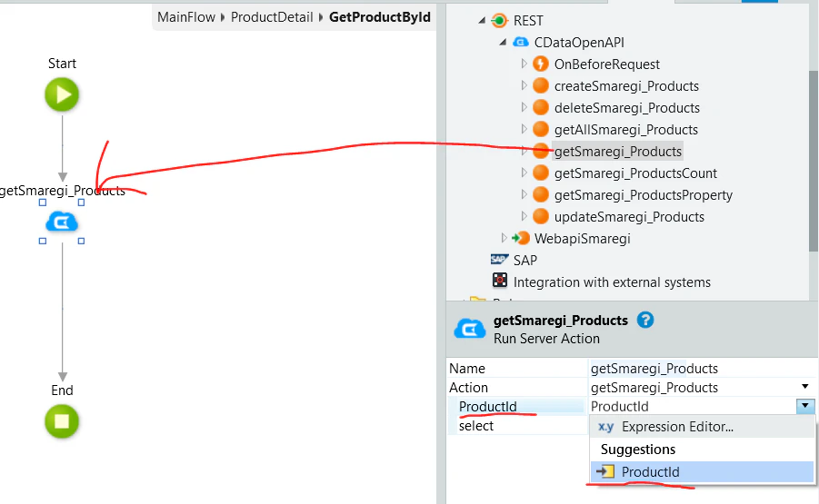Viewport: 819px width, 504px height.
Task: Open the Action property dropdown arrow
Action: [x=804, y=387]
